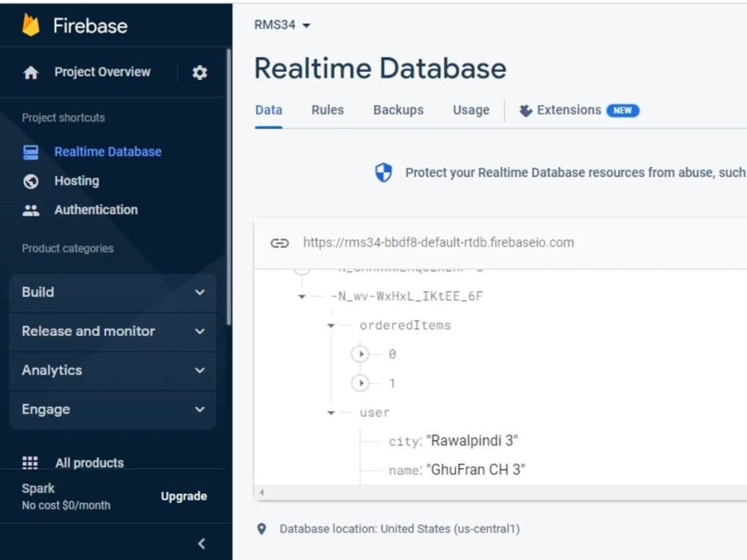Click the Hosting globe icon

click(x=31, y=181)
